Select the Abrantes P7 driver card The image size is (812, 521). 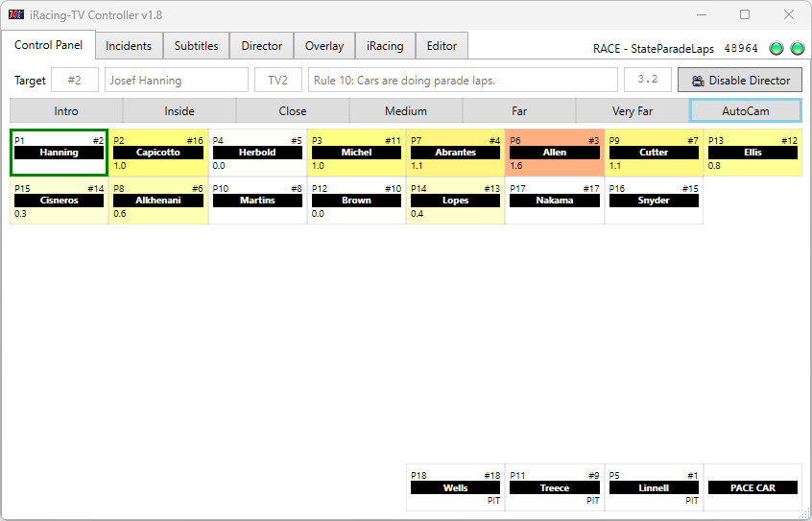455,153
